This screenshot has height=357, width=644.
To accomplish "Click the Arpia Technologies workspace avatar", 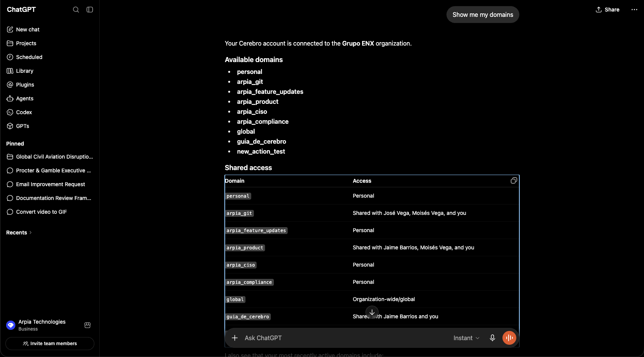I will click(x=11, y=325).
